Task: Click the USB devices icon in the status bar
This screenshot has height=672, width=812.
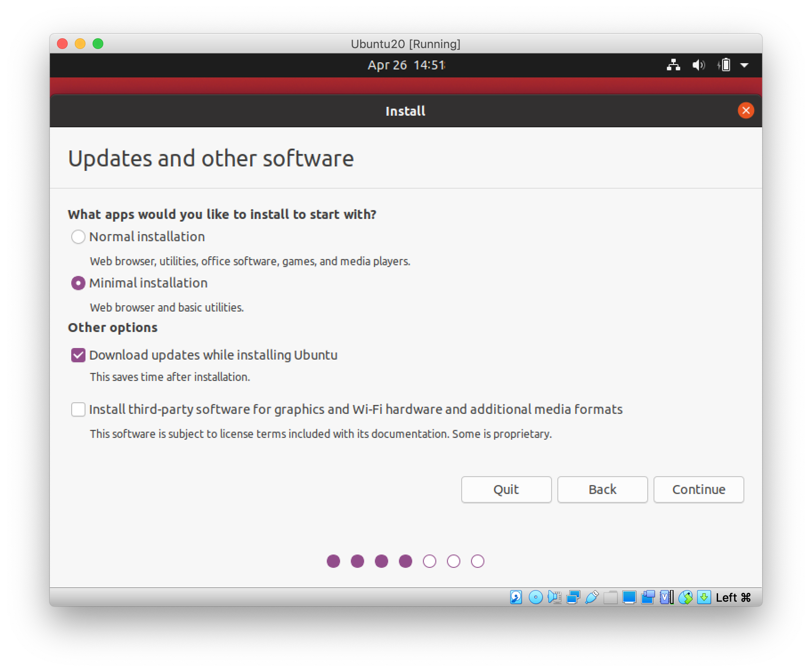Action: coord(592,597)
